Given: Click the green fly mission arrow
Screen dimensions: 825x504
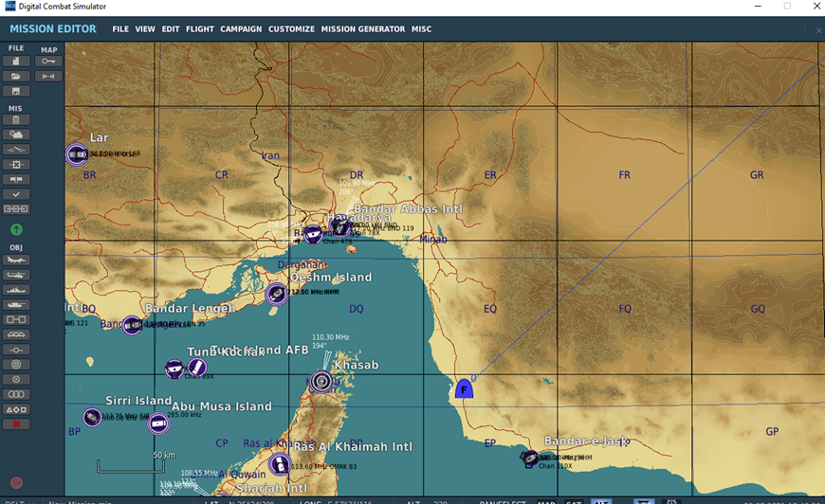Looking at the screenshot, I should [16, 229].
